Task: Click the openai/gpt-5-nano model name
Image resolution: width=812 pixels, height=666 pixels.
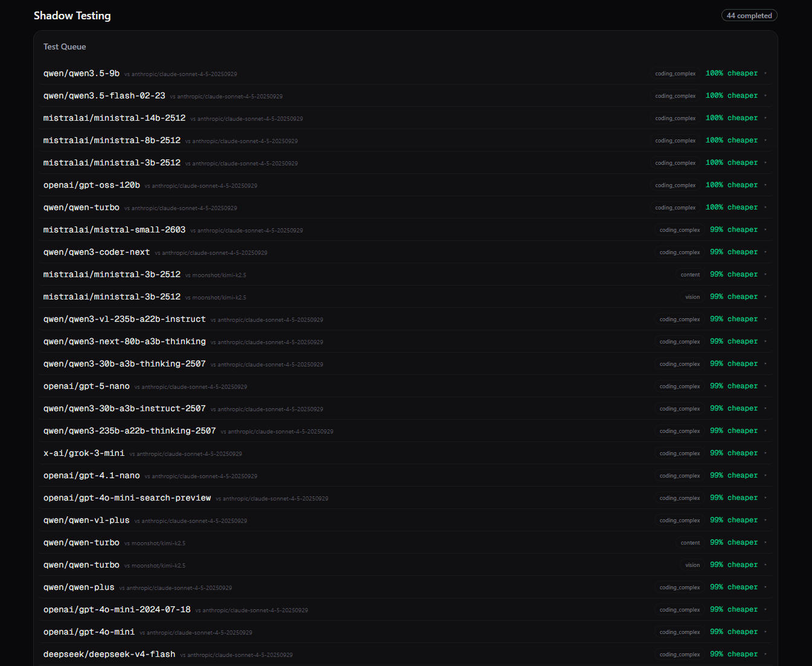Action: pyautogui.click(x=86, y=386)
